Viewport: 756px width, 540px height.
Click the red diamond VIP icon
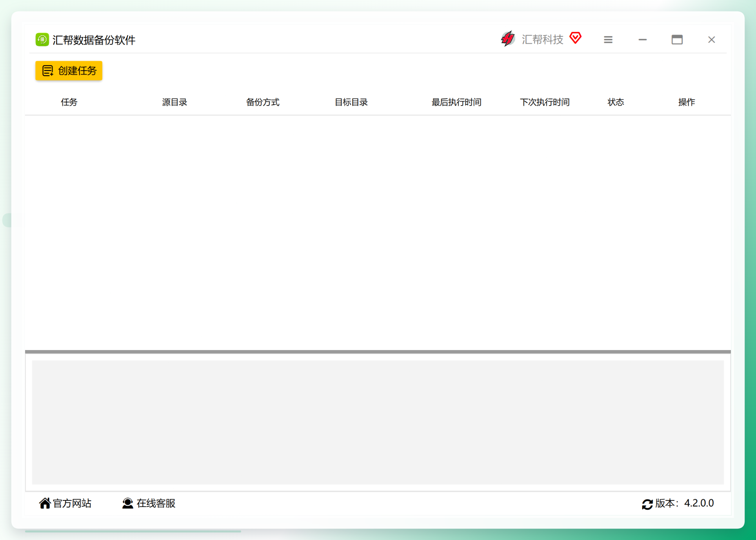click(575, 38)
